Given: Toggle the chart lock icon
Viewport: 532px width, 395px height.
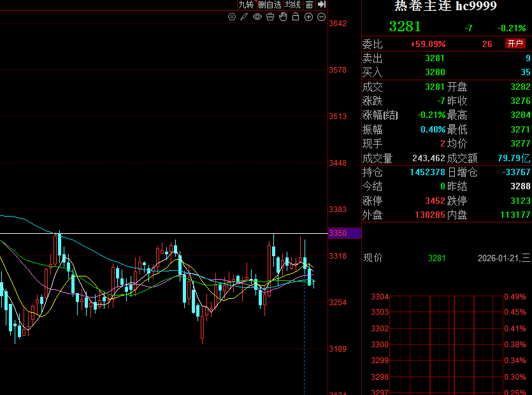Looking at the screenshot, I should click(296, 17).
